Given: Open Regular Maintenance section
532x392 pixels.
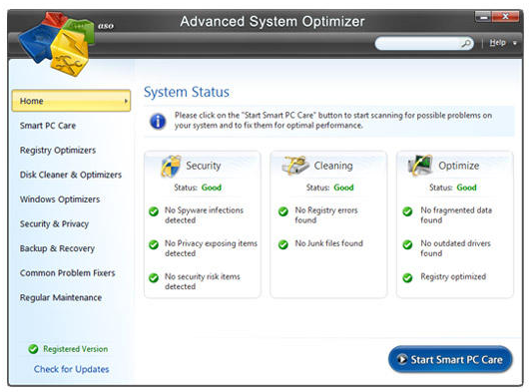Looking at the screenshot, I should pyautogui.click(x=61, y=297).
